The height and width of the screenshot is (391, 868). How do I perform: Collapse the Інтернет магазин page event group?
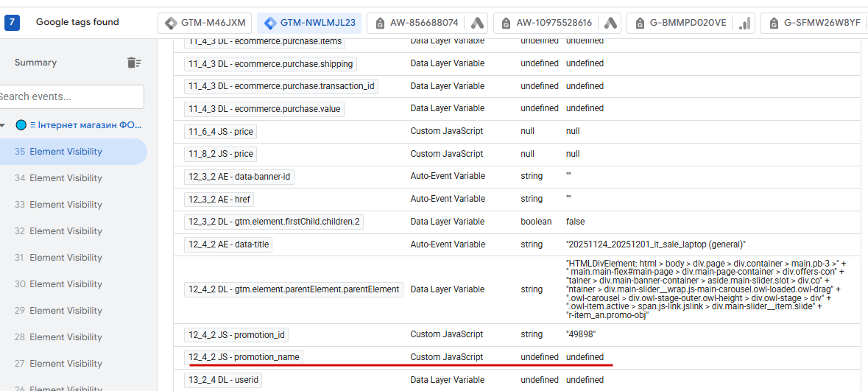point(4,125)
